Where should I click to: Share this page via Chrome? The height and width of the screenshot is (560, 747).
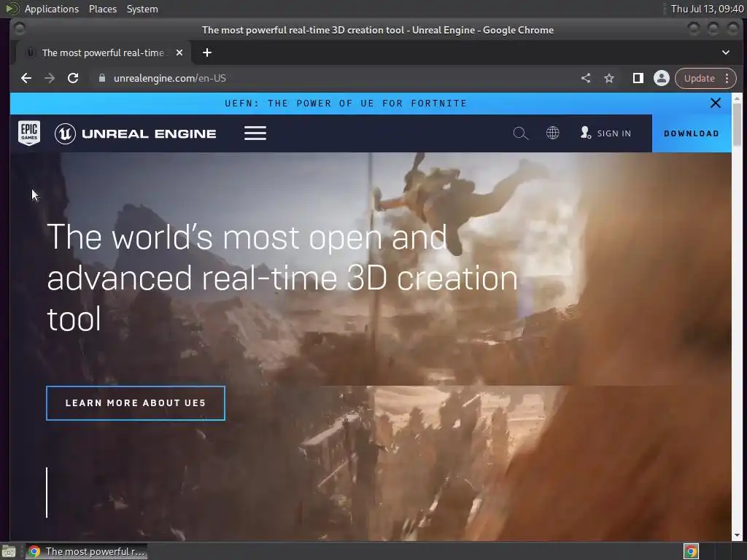click(x=586, y=78)
